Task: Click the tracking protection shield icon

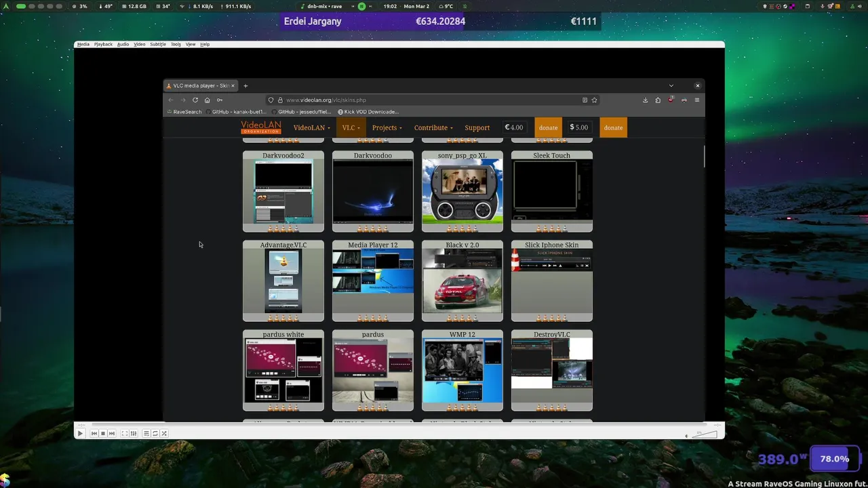Action: [x=271, y=100]
